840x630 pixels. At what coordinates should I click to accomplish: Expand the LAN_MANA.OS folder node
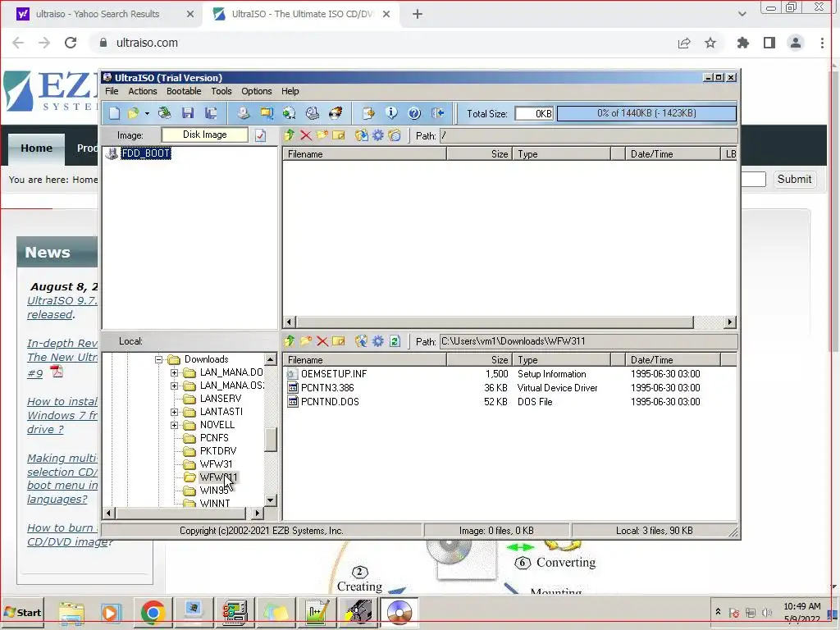coord(174,386)
